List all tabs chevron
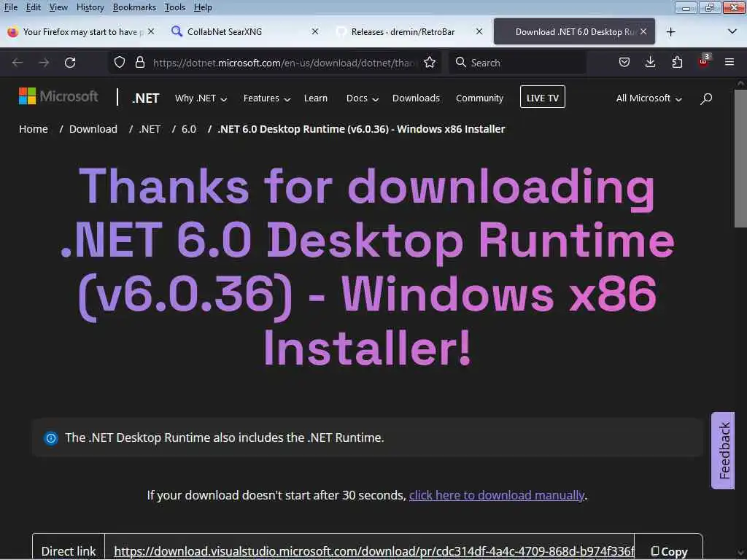Viewport: 747px width, 560px height. tap(732, 32)
